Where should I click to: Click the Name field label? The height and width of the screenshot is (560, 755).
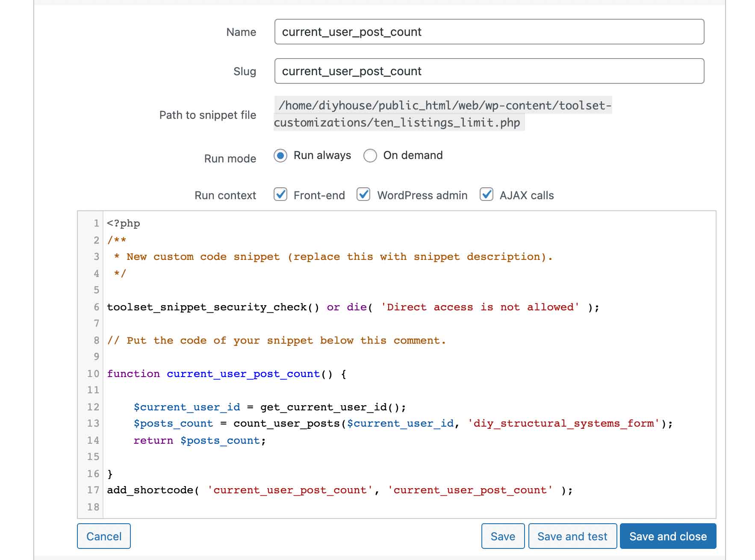(x=241, y=32)
